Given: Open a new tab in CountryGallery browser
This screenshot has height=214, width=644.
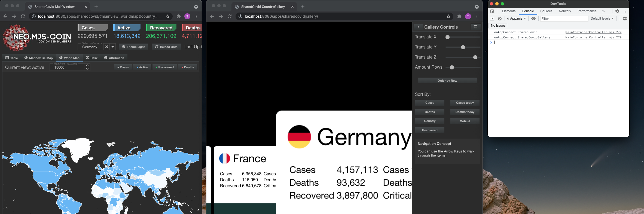Looking at the screenshot, I should pos(303,7).
